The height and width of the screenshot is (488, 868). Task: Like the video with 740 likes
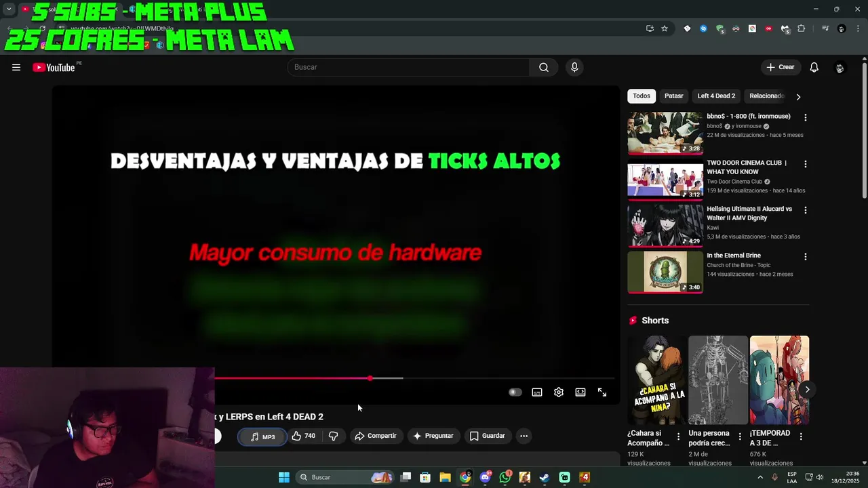pos(304,436)
